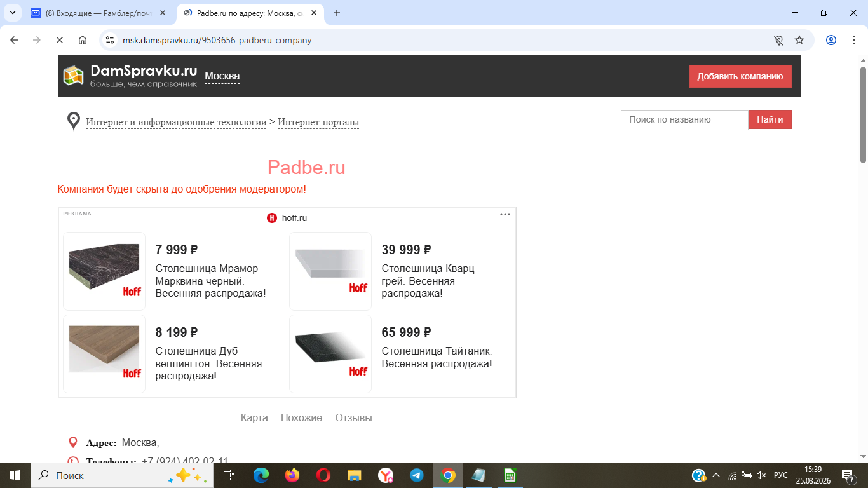868x488 pixels.
Task: Click the battery status icon
Action: pyautogui.click(x=747, y=475)
